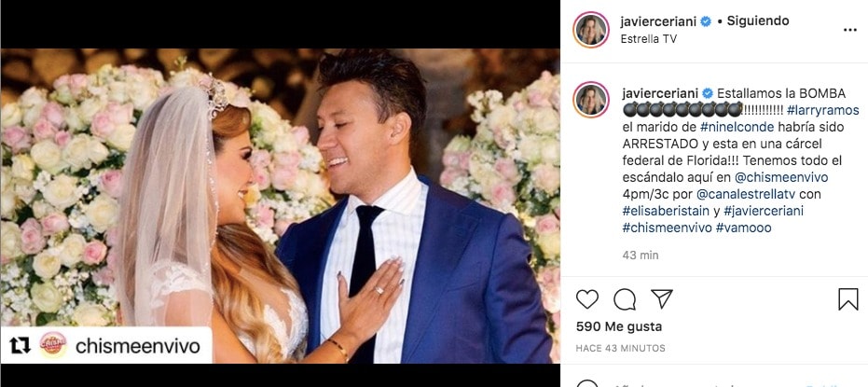Viewport: 868px width, 387px height.
Task: Click the avatar next to the caption
Action: [x=591, y=100]
